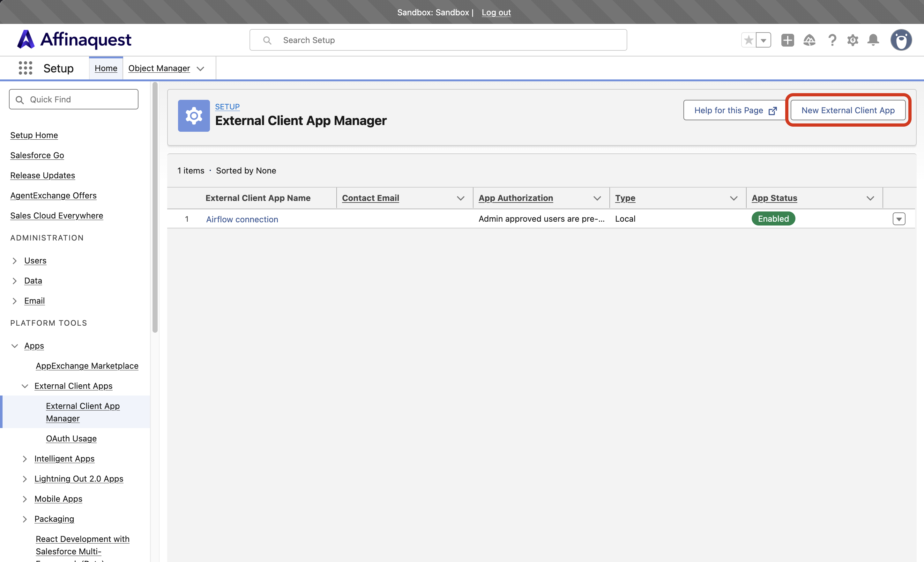
Task: Expand the Intelligent Apps section
Action: tap(25, 459)
